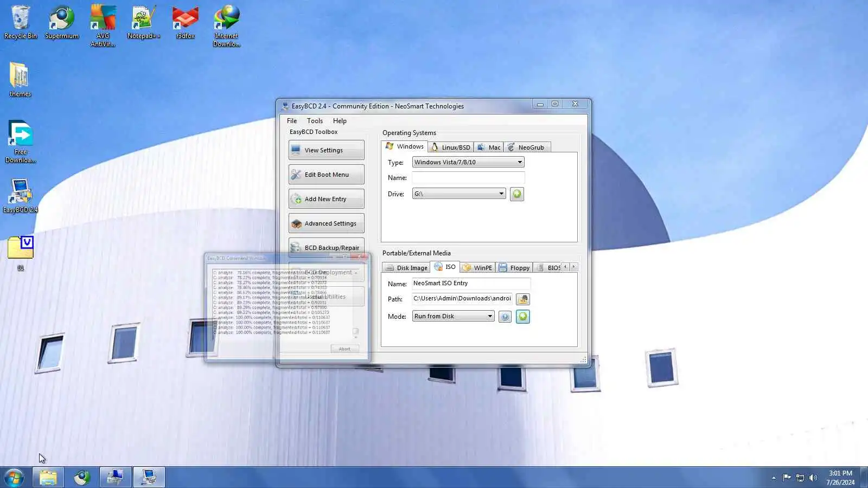Viewport: 868px width, 488px height.
Task: Show earlier Portable/External Media tabs with left arrow
Action: tap(565, 267)
